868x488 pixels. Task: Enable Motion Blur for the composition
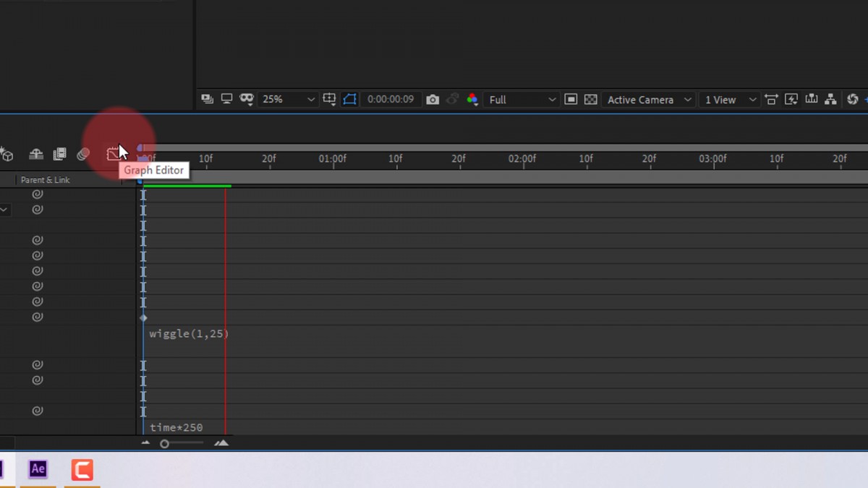[x=83, y=154]
